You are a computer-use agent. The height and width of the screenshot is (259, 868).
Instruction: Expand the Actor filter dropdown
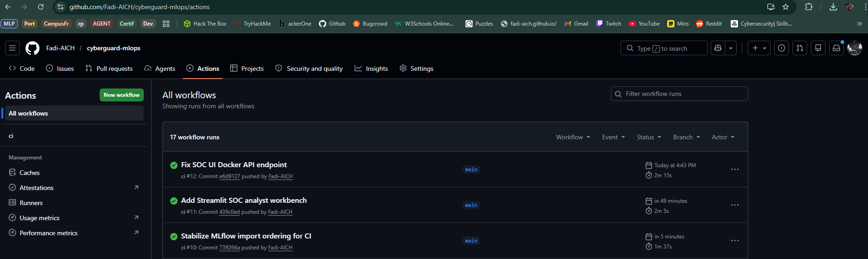pyautogui.click(x=723, y=137)
